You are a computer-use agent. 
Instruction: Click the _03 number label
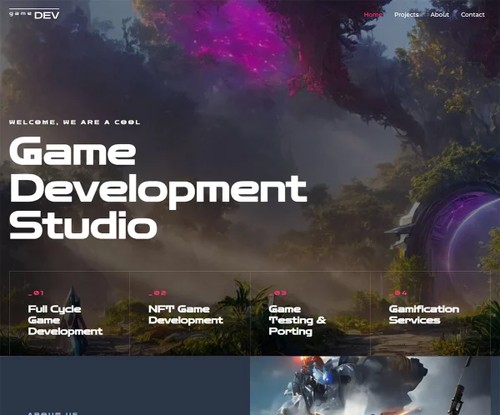[278, 293]
